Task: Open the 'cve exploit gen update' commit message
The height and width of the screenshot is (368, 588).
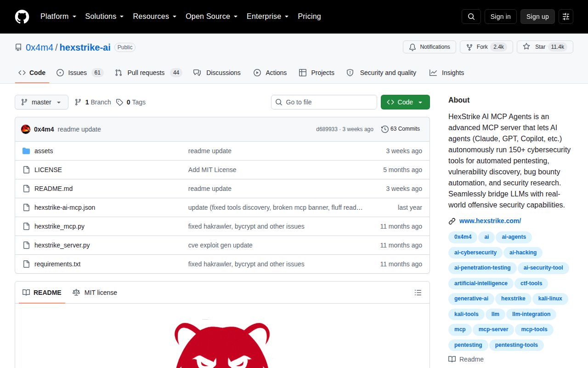Action: coord(220,245)
